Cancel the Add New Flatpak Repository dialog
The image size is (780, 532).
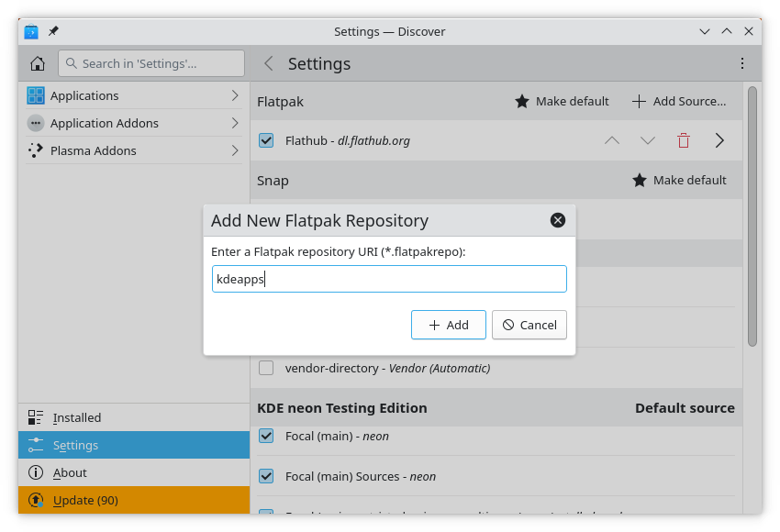point(529,325)
